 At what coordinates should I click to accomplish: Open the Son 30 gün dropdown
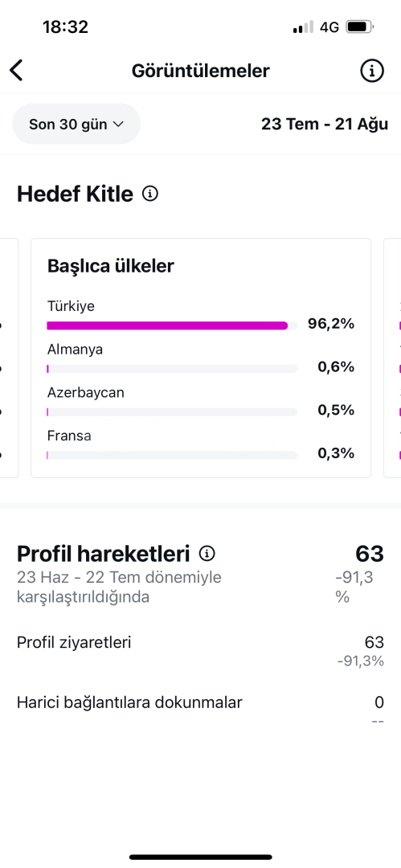[76, 124]
